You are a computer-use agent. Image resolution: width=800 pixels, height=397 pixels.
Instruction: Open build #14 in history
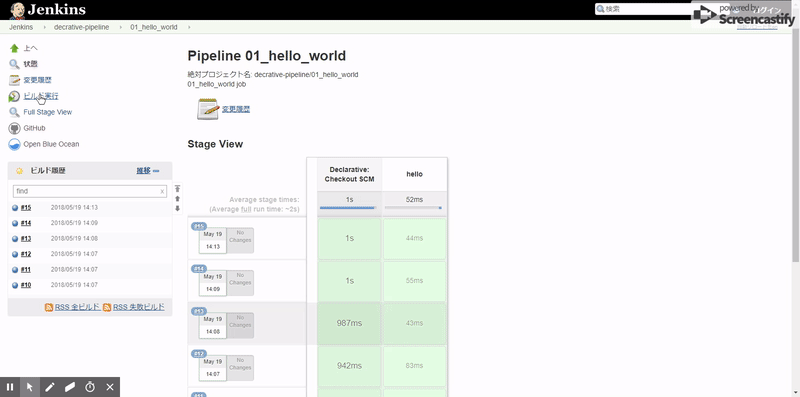click(x=26, y=224)
